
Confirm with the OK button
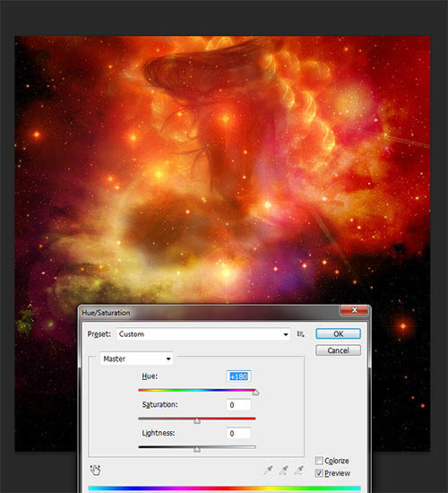pos(338,334)
